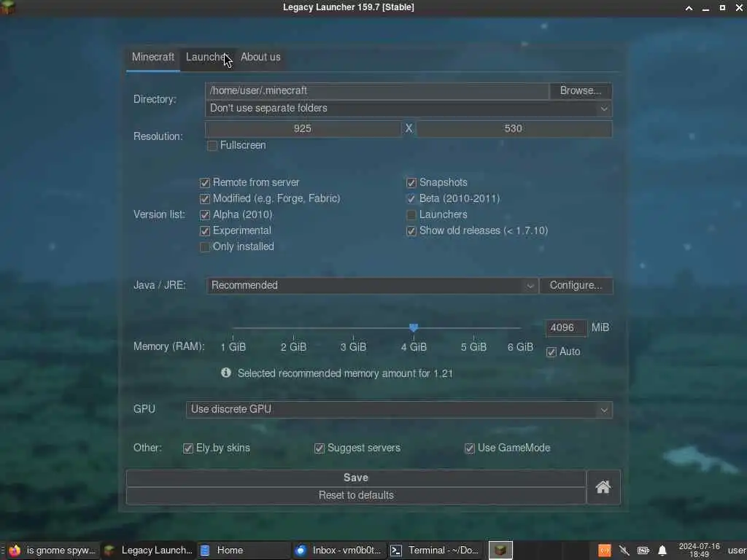Open the GPU selection dropdown
The image size is (747, 560).
coord(399,410)
